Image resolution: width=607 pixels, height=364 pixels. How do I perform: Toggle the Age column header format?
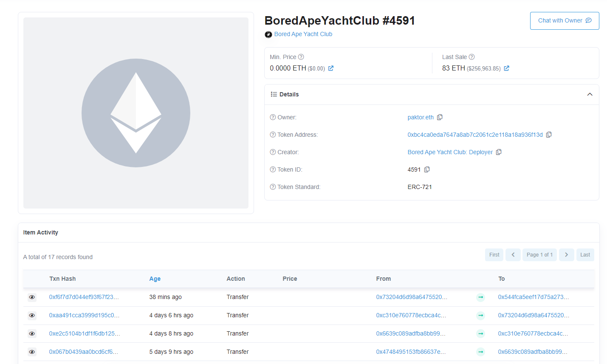155,279
